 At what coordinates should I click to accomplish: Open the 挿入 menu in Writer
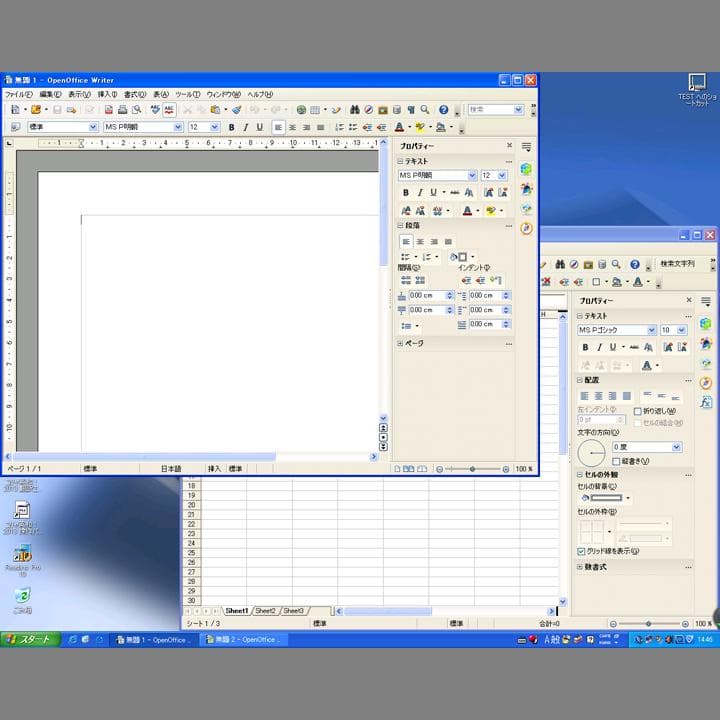tap(107, 94)
